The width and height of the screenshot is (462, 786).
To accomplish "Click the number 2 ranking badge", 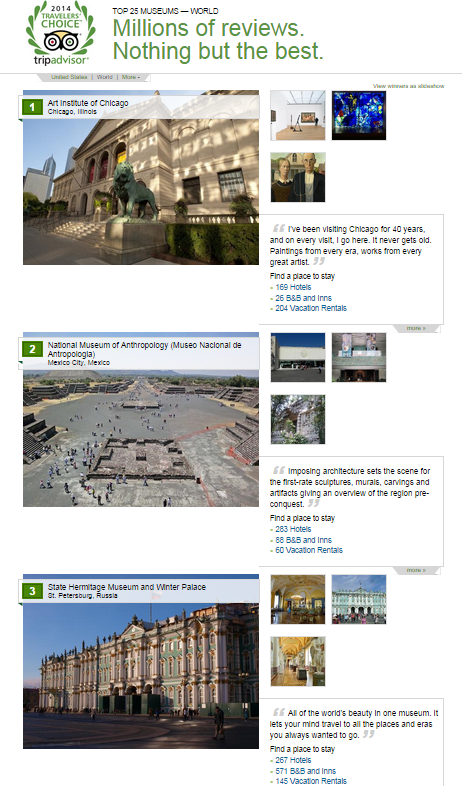I will coord(33,349).
